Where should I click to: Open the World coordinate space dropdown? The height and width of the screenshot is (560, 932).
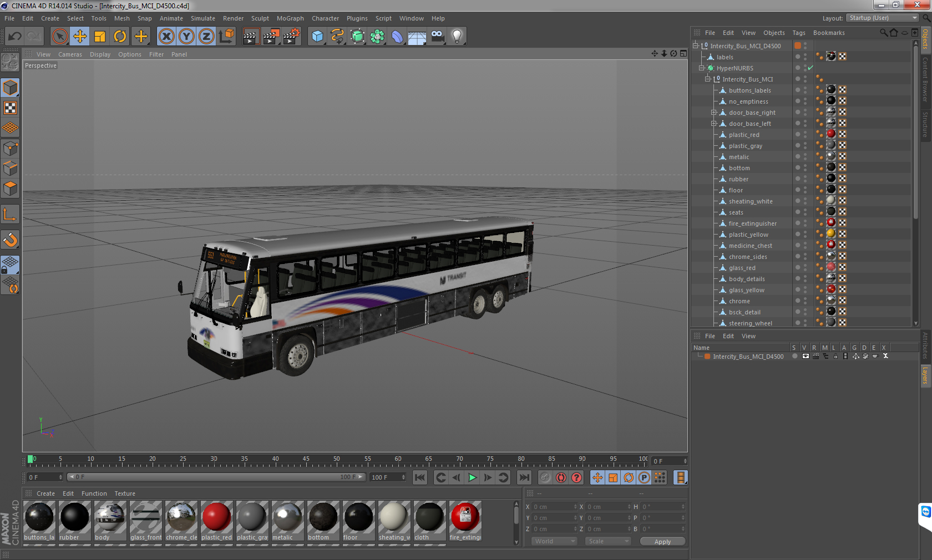(x=555, y=541)
